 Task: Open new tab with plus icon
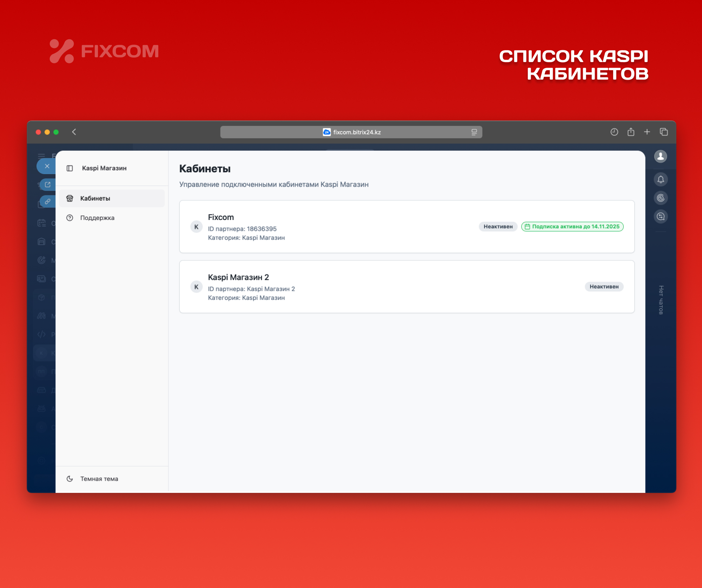pyautogui.click(x=647, y=132)
